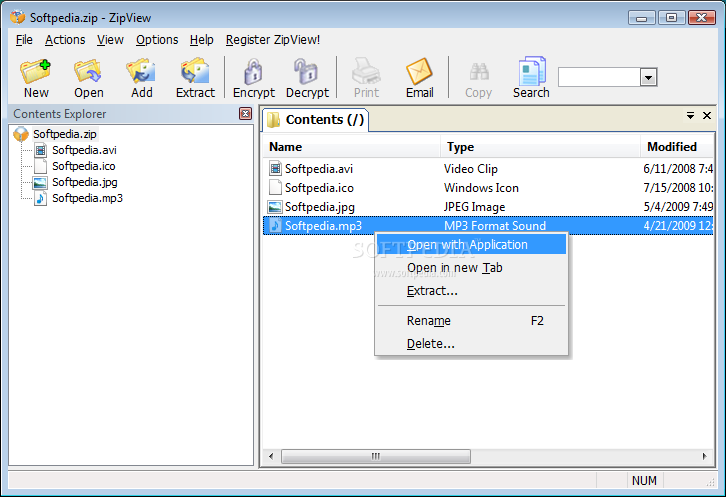Image resolution: width=726 pixels, height=497 pixels.
Task: Click the NUM status bar indicator
Action: [x=644, y=481]
